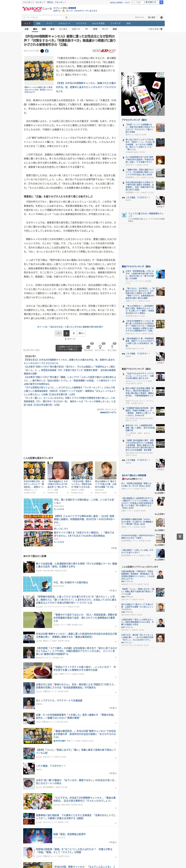Select the 主要 category
The width and height of the screenshot is (186, 868).
[26, 29]
